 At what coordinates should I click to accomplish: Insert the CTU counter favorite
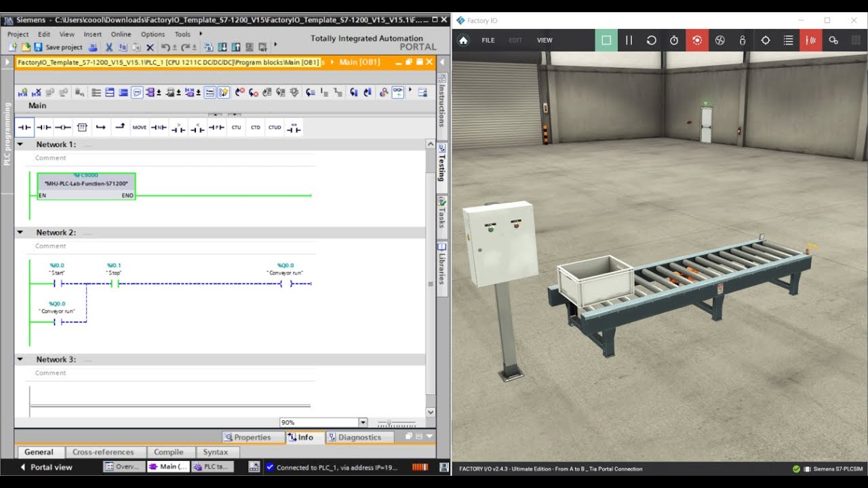pyautogui.click(x=236, y=127)
